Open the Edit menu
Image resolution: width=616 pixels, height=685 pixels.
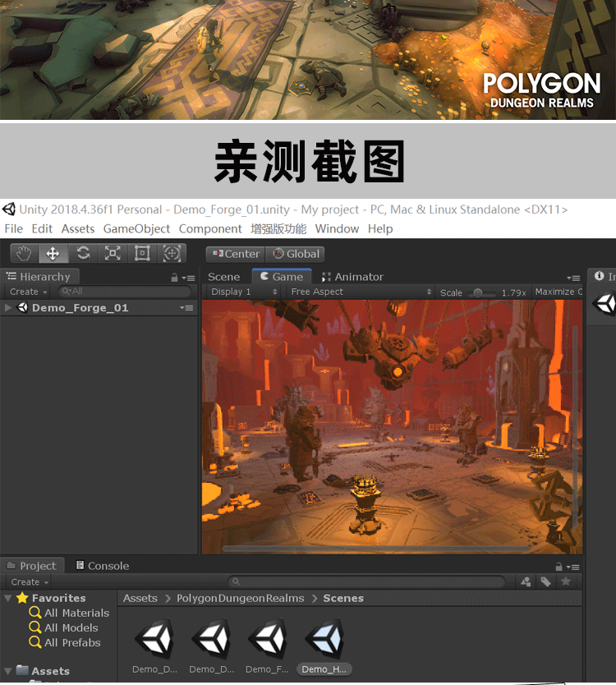pyautogui.click(x=42, y=228)
